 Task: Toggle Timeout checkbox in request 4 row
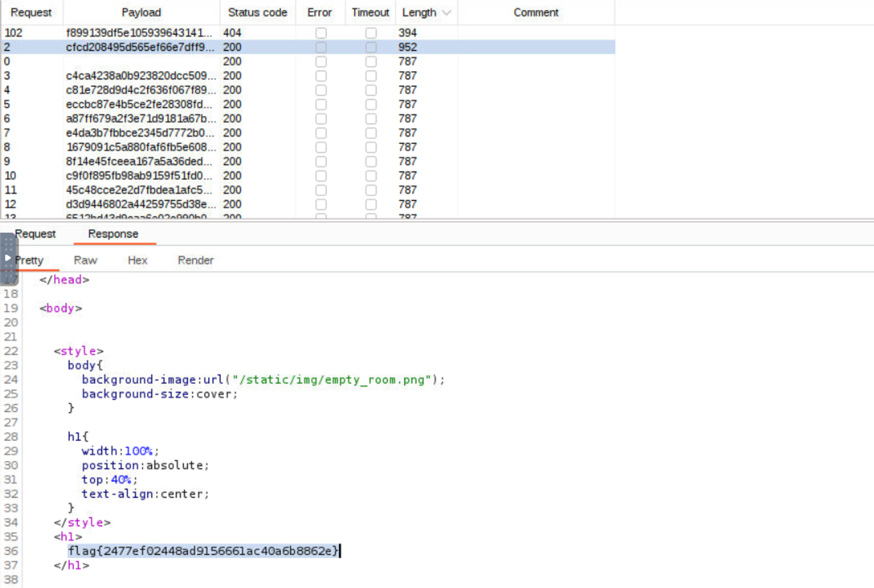(x=371, y=90)
